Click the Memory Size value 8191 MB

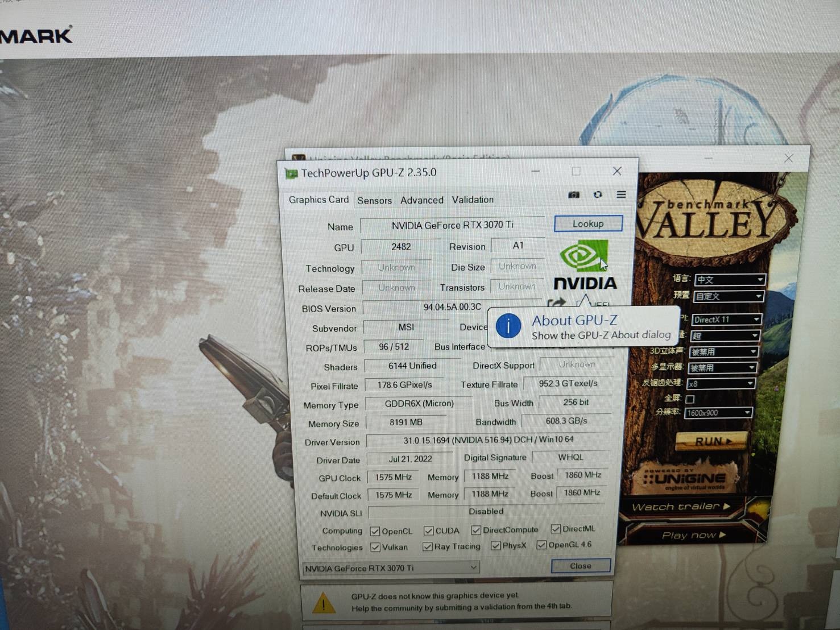pyautogui.click(x=405, y=422)
